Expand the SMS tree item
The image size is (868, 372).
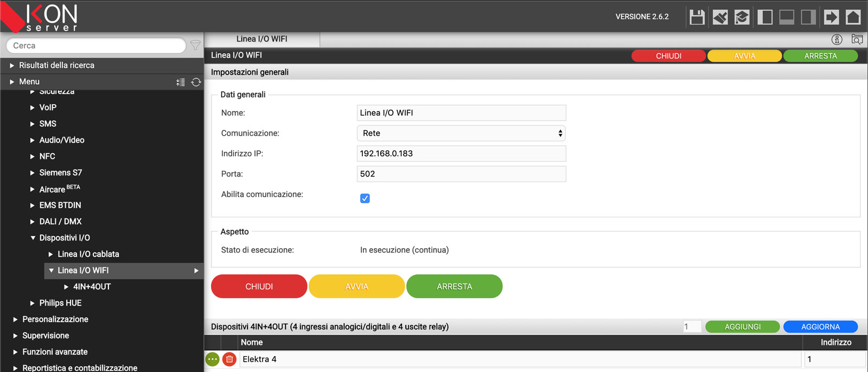[x=33, y=124]
